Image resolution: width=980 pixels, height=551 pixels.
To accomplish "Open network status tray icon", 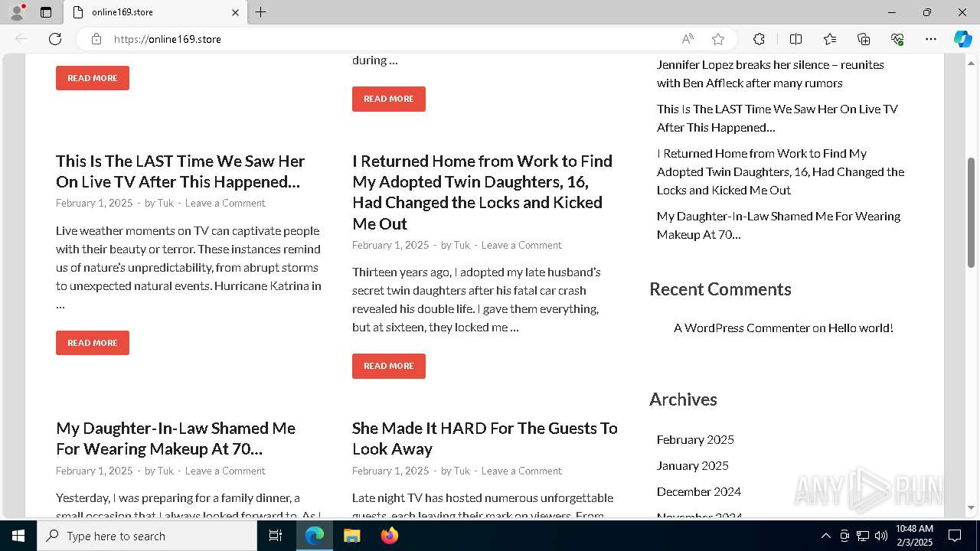I will point(862,536).
